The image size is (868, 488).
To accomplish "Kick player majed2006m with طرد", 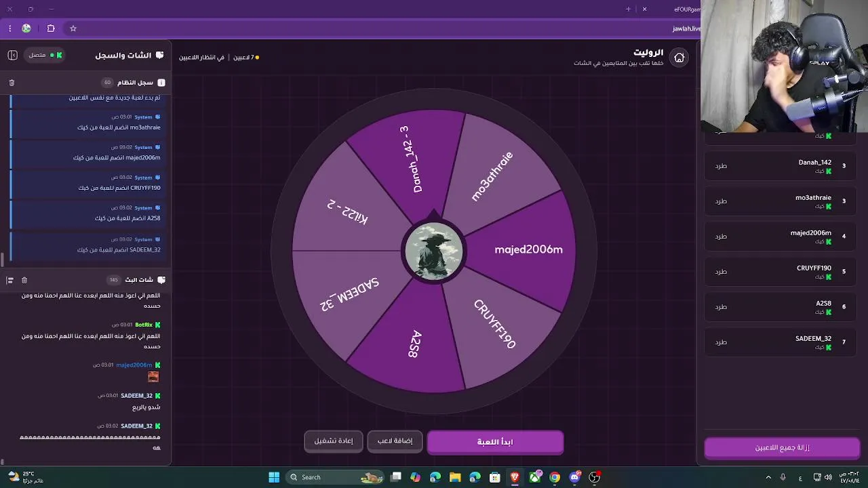I will (x=721, y=237).
